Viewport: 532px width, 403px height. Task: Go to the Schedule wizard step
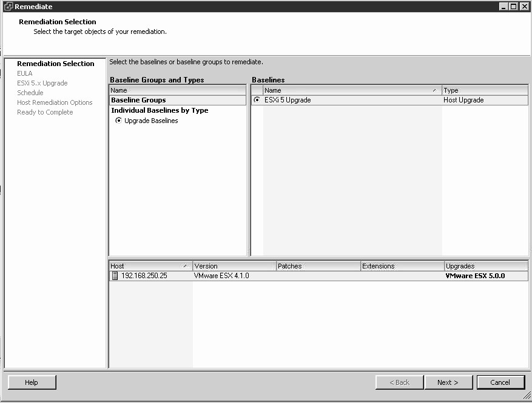point(30,93)
